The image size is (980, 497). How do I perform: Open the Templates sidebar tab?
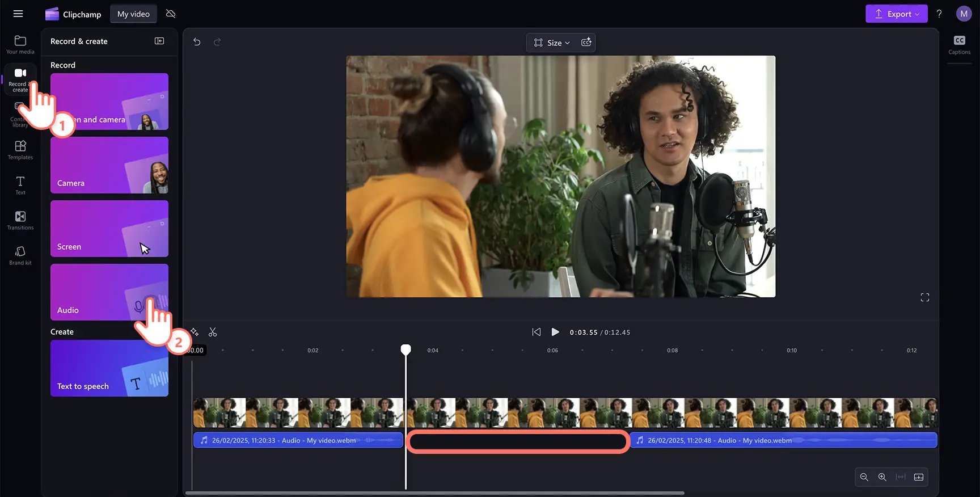click(x=20, y=150)
